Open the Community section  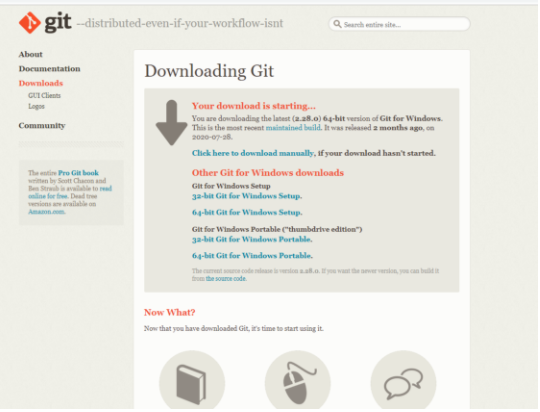point(42,125)
